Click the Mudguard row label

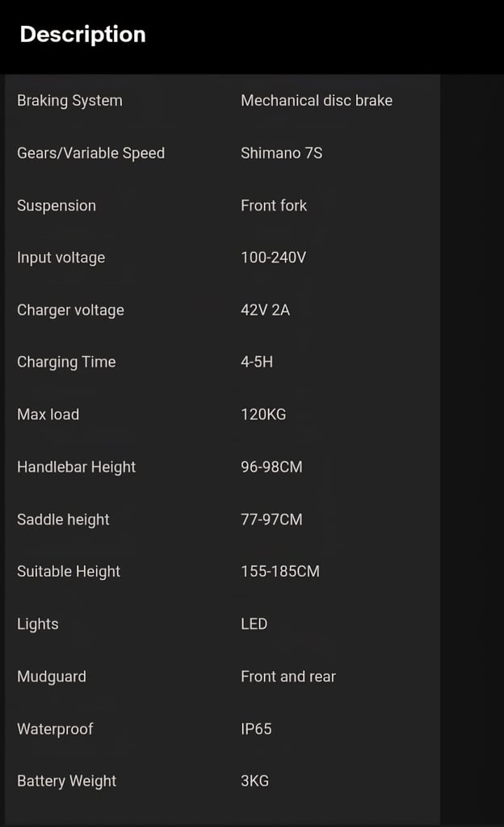[x=52, y=677]
